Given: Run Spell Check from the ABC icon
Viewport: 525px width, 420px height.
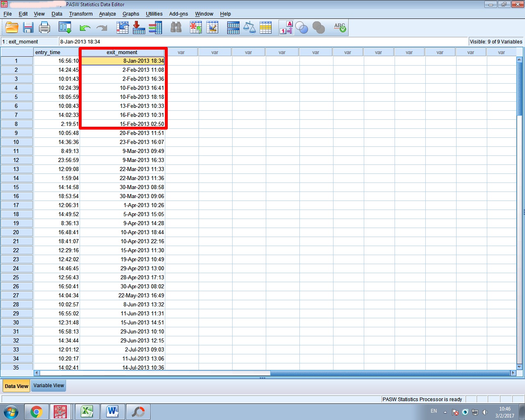Looking at the screenshot, I should (340, 28).
